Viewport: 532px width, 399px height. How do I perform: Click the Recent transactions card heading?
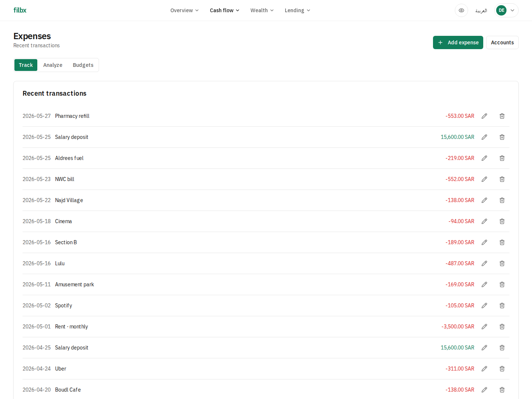(x=54, y=93)
